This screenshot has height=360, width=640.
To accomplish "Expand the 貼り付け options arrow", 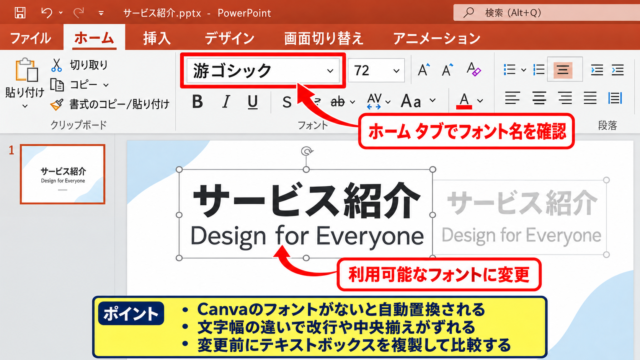I will (x=24, y=106).
